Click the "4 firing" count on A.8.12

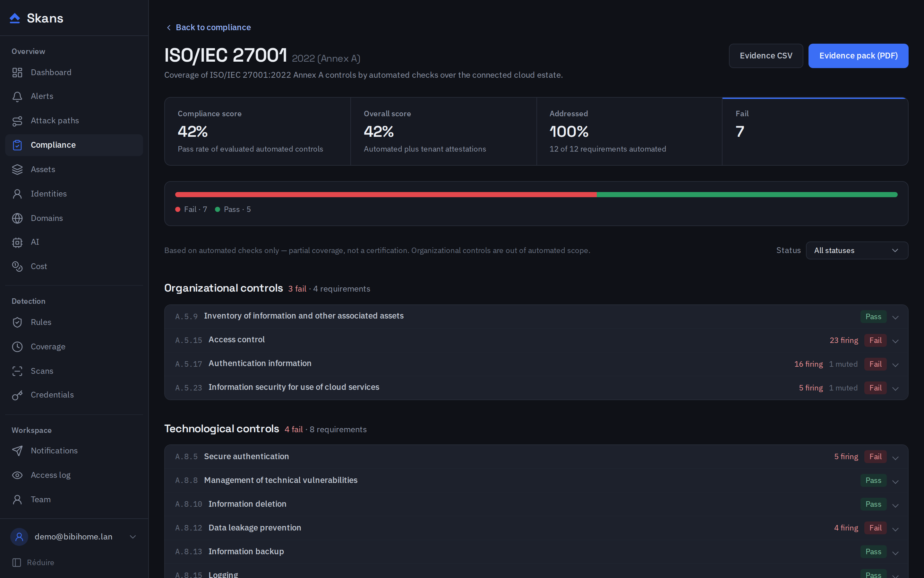(846, 528)
